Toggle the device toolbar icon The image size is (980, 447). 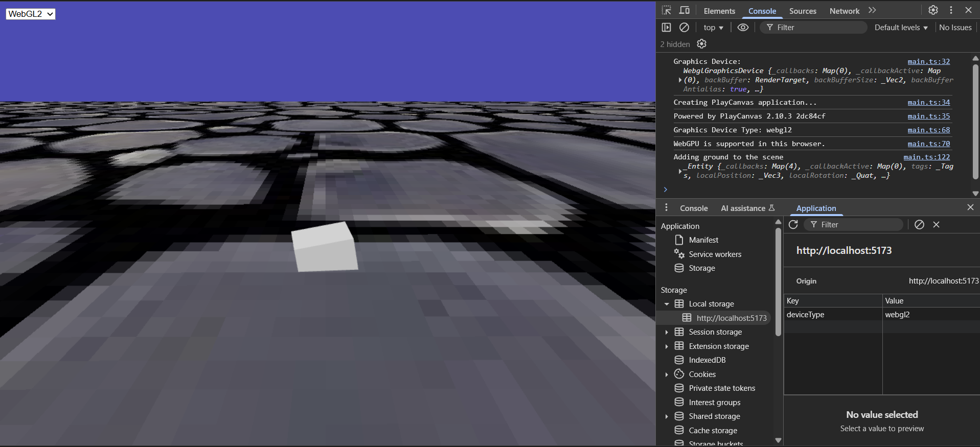tap(684, 10)
